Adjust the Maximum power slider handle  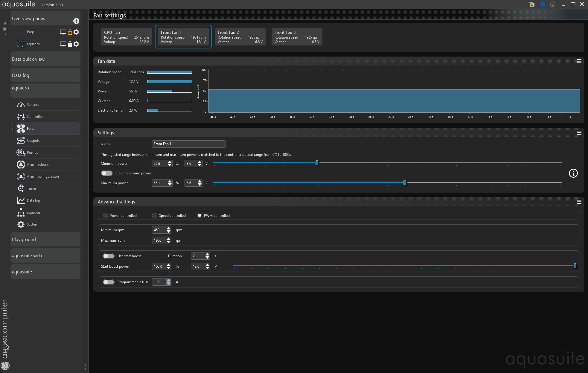point(405,182)
